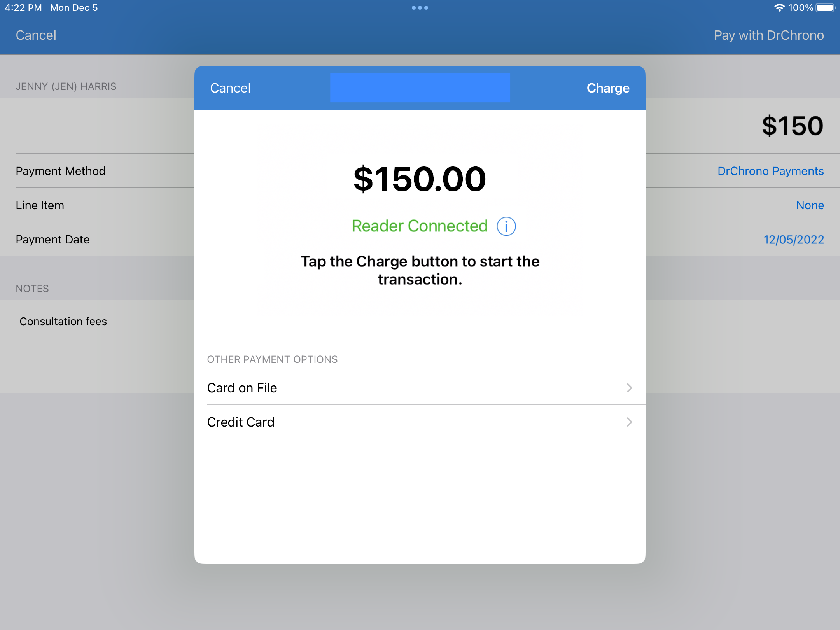Select Credit Card payment option

[x=420, y=422]
